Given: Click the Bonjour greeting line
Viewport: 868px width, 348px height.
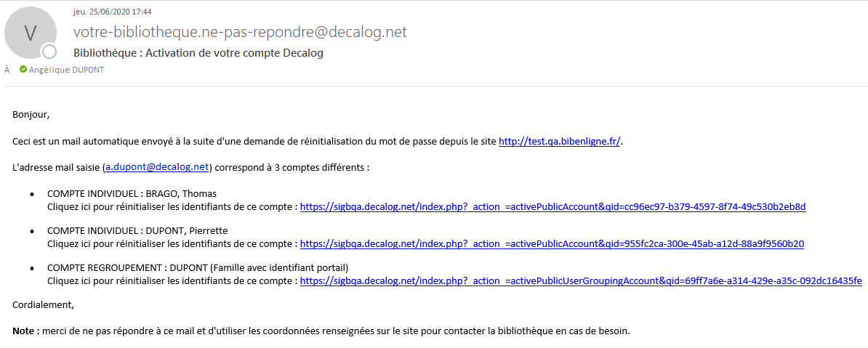Looking at the screenshot, I should pos(31,114).
